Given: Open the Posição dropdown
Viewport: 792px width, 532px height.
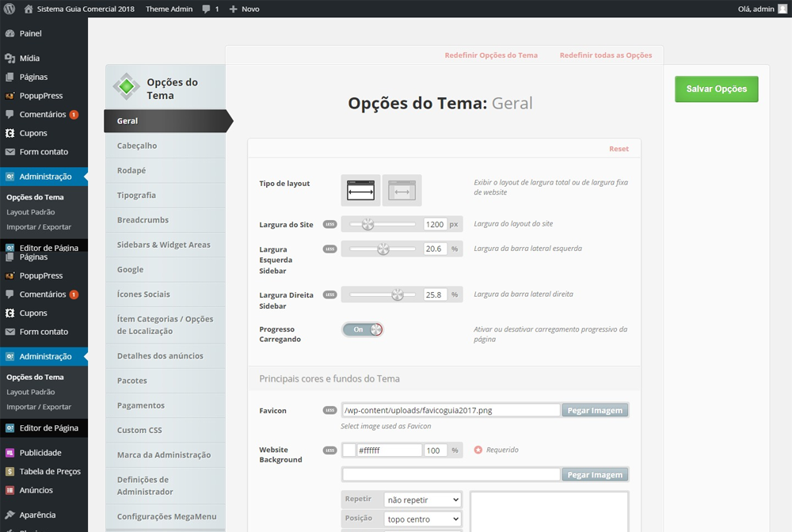Looking at the screenshot, I should (422, 519).
